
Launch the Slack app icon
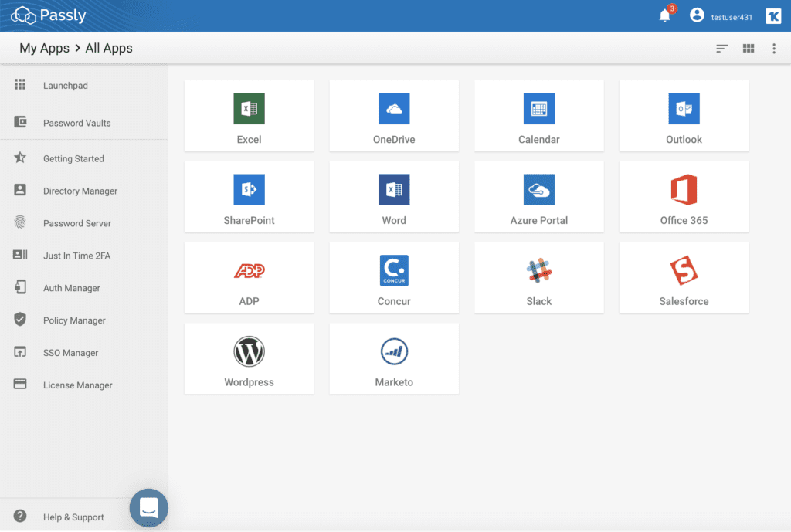point(538,271)
